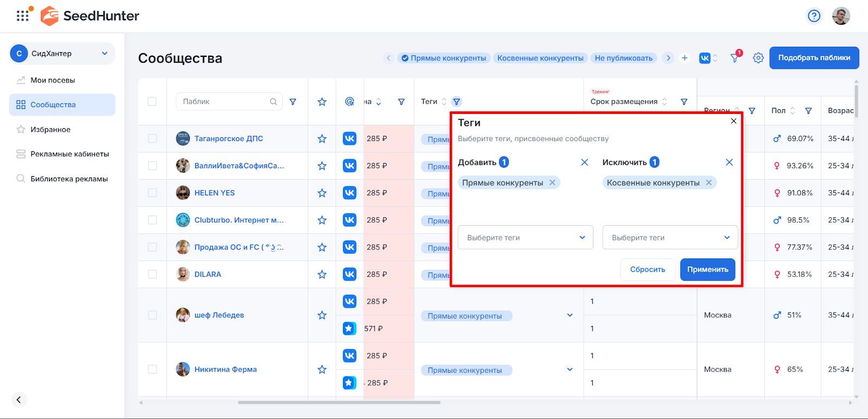Remove the Прямые конкуренты tag chip

coord(552,183)
